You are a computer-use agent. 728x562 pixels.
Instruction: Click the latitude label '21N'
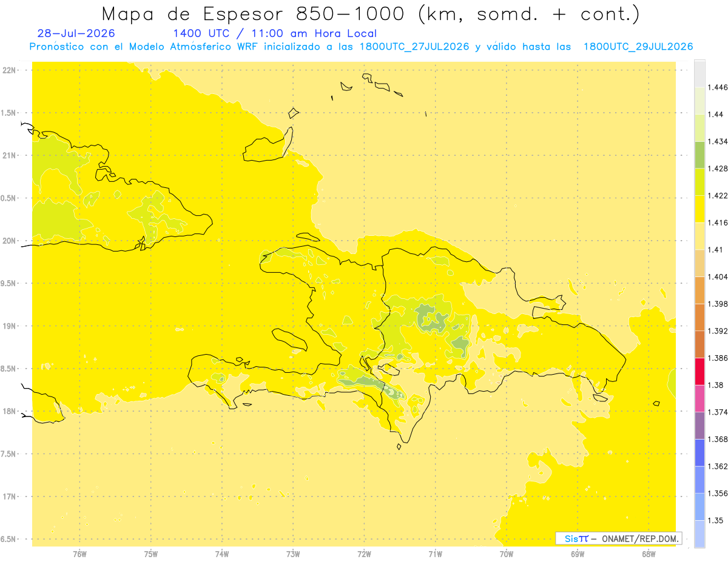click(x=9, y=155)
